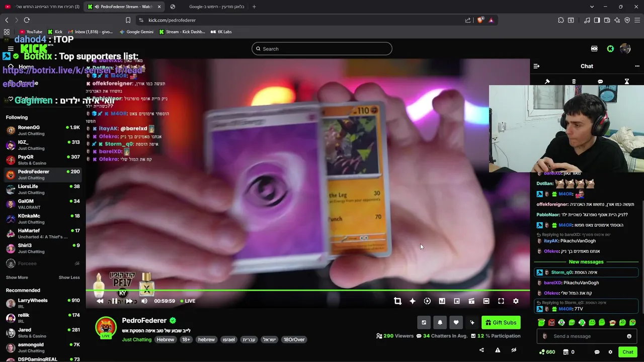The image size is (644, 362).
Task: Click the Gift Subs button
Action: (x=501, y=323)
